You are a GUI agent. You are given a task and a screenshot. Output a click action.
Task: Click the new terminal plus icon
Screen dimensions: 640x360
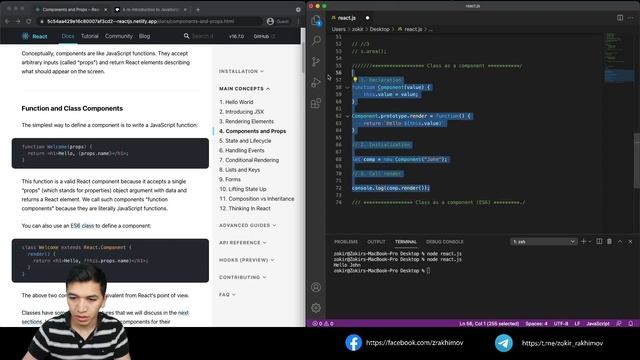[583, 242]
